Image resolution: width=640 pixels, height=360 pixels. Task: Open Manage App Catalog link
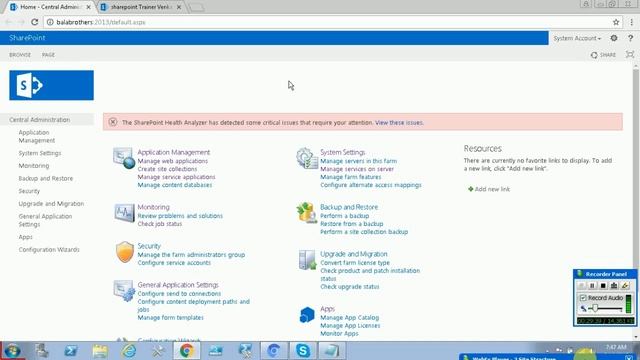350,318
